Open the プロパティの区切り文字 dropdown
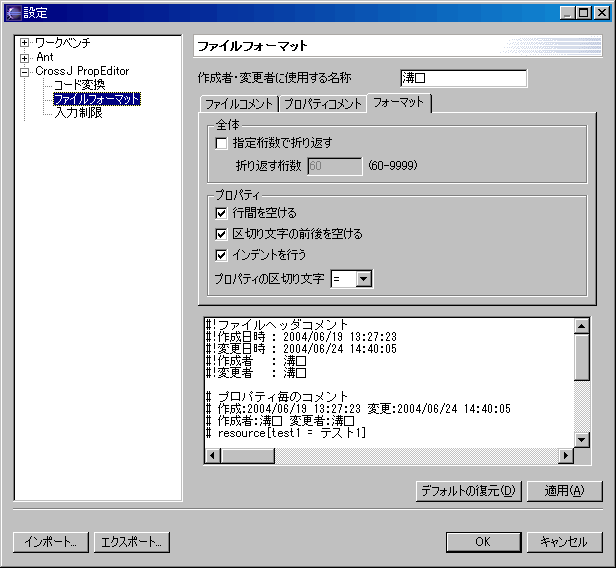This screenshot has width=616, height=568. [x=364, y=279]
